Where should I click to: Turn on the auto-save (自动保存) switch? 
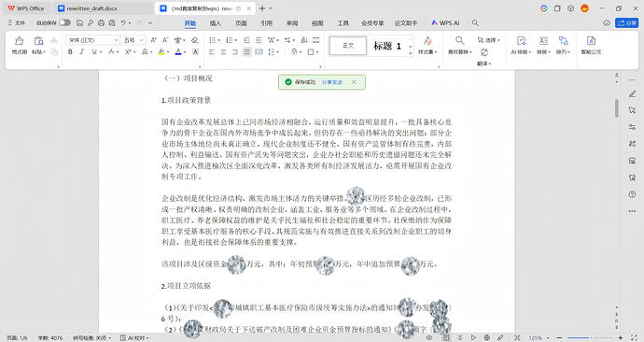[x=64, y=23]
